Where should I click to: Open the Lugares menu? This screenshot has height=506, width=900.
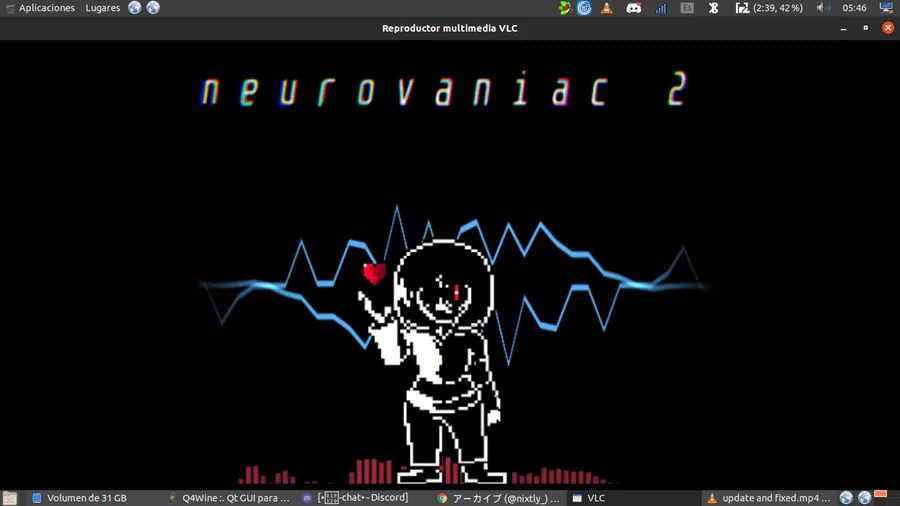click(103, 8)
